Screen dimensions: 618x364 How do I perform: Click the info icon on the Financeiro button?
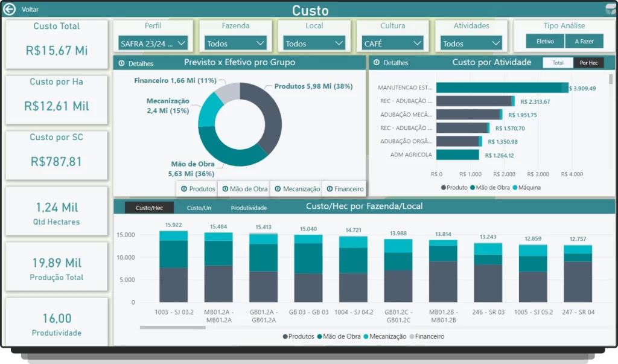pos(330,189)
